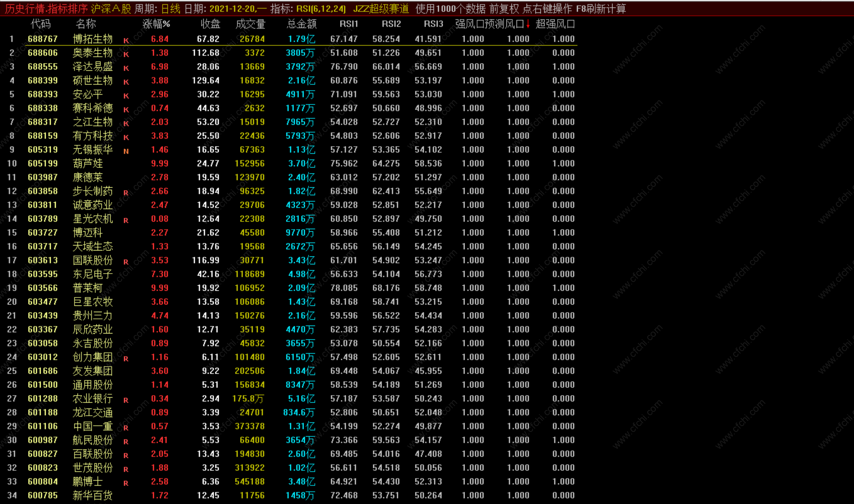The width and height of the screenshot is (854, 504).
Task: Click the 代码 column header
Action: (x=41, y=24)
